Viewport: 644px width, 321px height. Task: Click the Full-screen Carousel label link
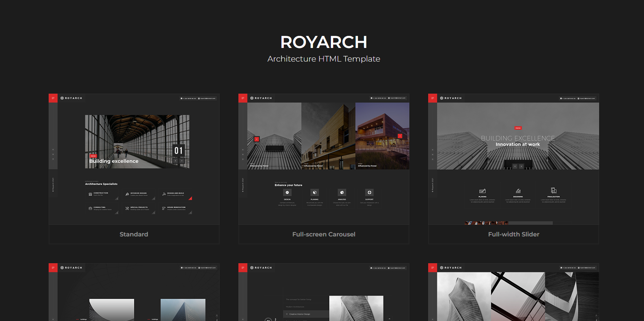(x=324, y=234)
